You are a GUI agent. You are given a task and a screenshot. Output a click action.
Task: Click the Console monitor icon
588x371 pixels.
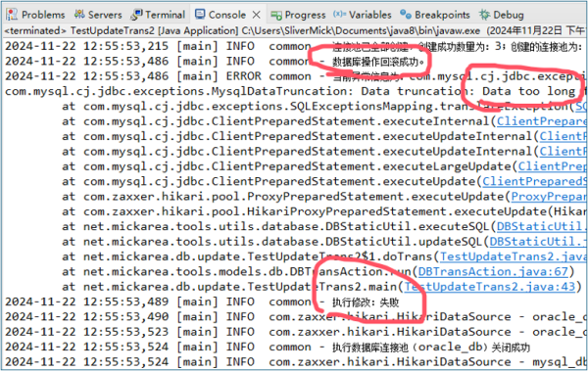click(200, 15)
